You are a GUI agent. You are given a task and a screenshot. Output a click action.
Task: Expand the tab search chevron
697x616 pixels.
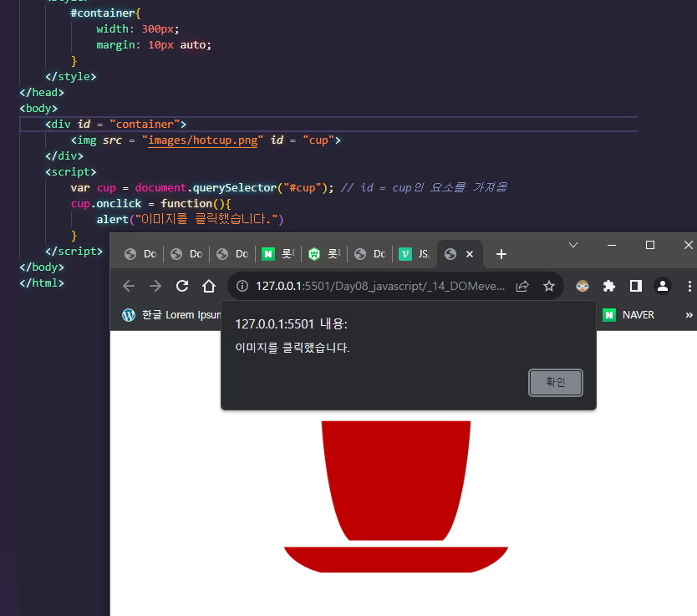point(573,245)
